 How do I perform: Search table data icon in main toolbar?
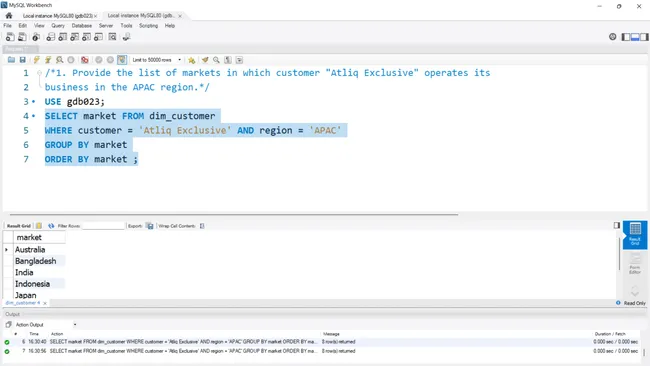(112, 37)
